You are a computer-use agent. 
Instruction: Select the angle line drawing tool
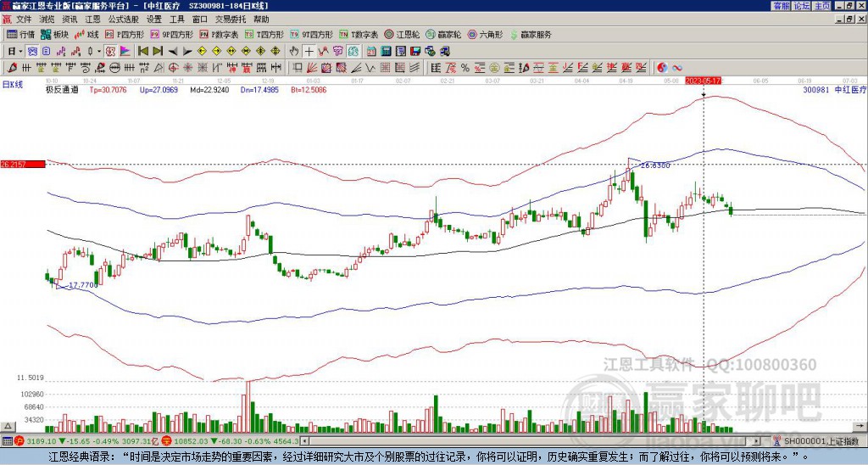click(x=356, y=68)
